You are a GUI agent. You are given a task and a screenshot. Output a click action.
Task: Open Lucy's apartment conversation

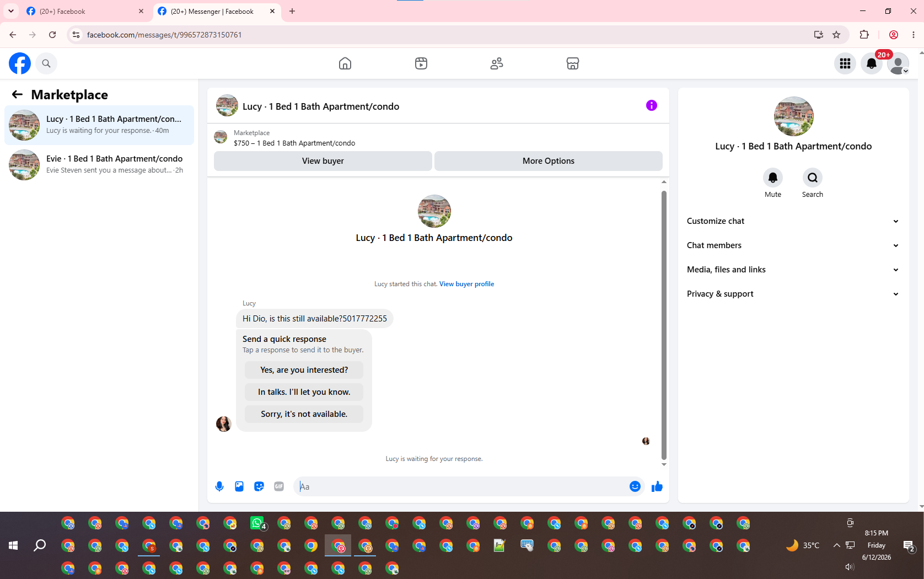(x=99, y=125)
